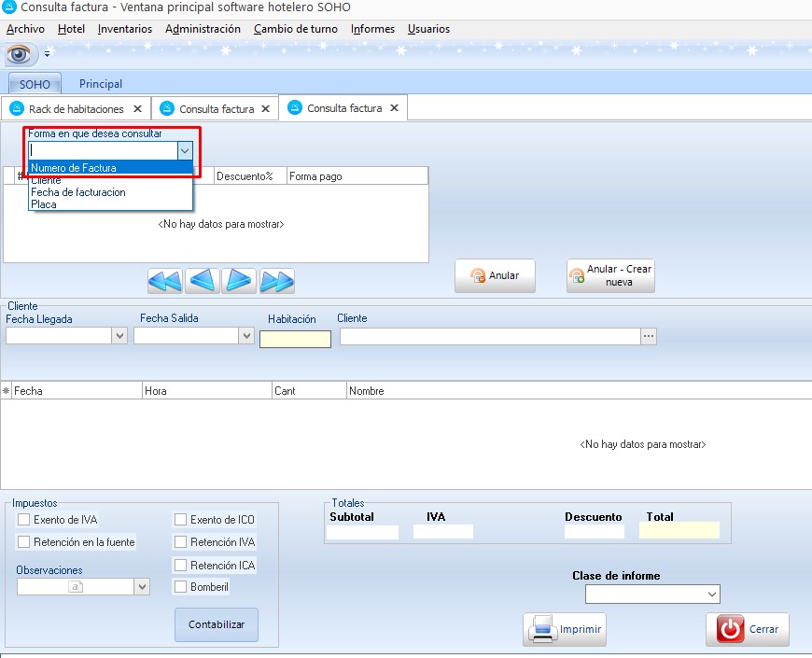Image resolution: width=812 pixels, height=658 pixels.
Task: Click the printer Imprimir button
Action: pyautogui.click(x=565, y=629)
